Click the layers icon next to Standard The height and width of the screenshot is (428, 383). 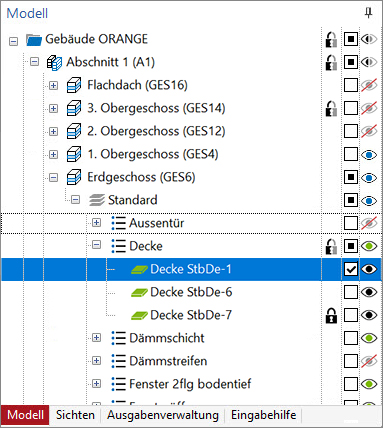[97, 200]
